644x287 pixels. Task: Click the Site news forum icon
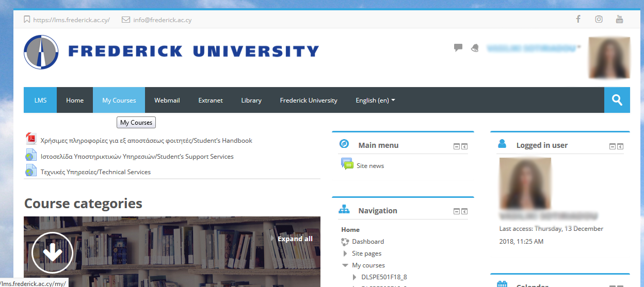pos(347,164)
